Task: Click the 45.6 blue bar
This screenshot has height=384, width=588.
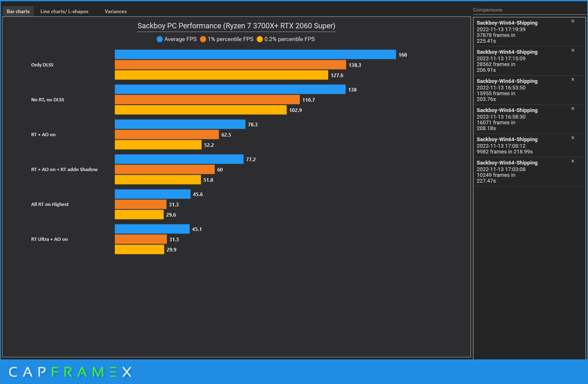Action: point(153,194)
